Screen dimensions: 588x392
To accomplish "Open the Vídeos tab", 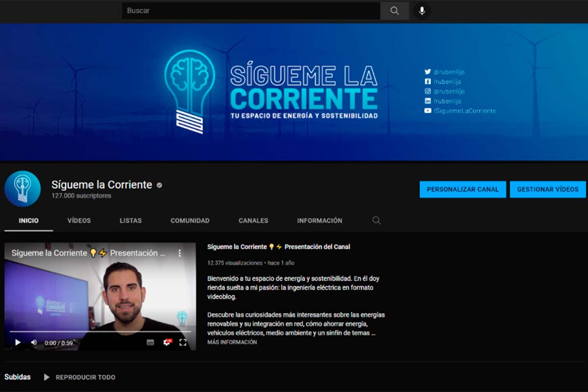I will [x=79, y=220].
